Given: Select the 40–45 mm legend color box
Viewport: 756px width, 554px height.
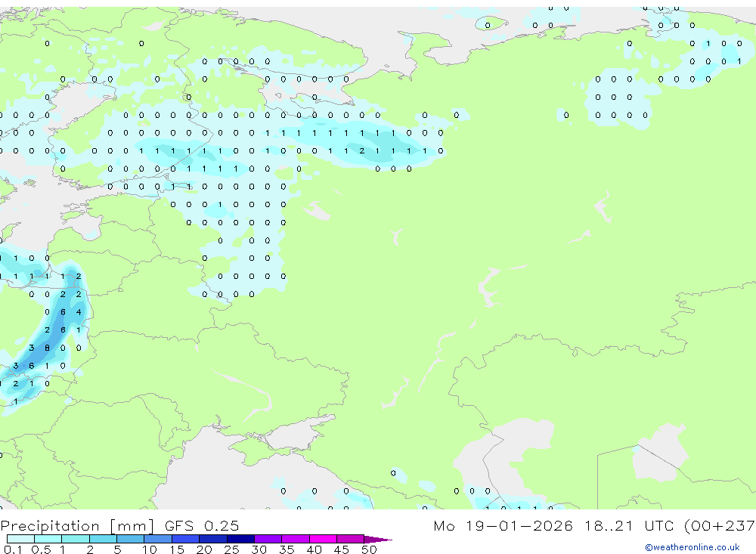Looking at the screenshot, I should point(323,539).
